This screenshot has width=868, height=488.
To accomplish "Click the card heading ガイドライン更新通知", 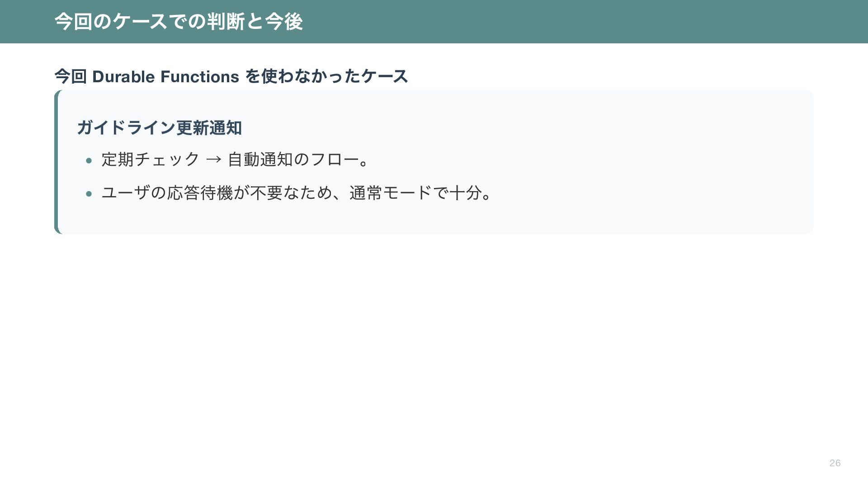I will point(159,128).
